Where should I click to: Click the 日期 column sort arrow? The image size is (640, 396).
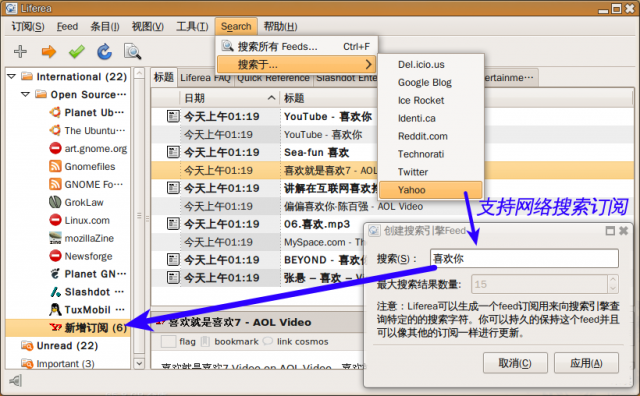coord(271,98)
